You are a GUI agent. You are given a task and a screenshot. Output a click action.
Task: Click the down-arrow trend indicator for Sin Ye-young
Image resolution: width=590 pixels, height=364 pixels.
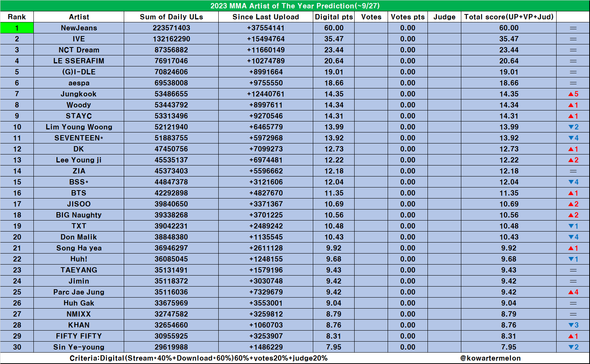click(573, 347)
